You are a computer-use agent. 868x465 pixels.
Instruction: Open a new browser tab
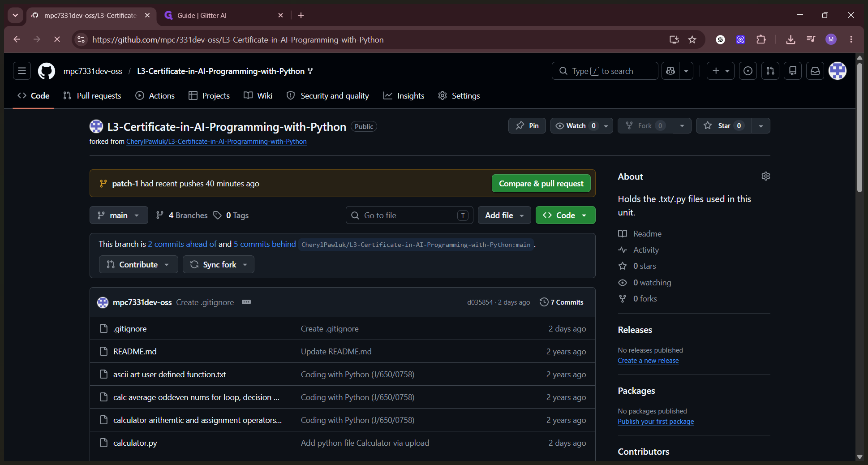[301, 15]
